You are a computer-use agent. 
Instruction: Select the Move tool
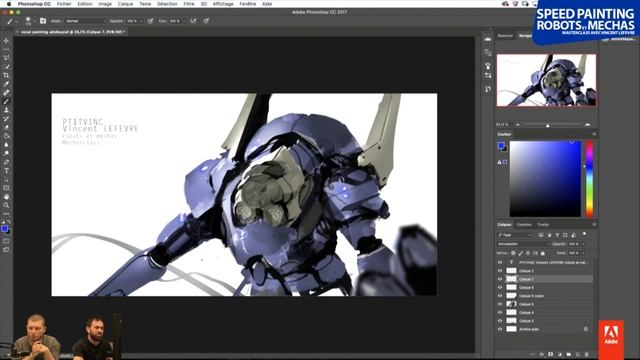6,41
